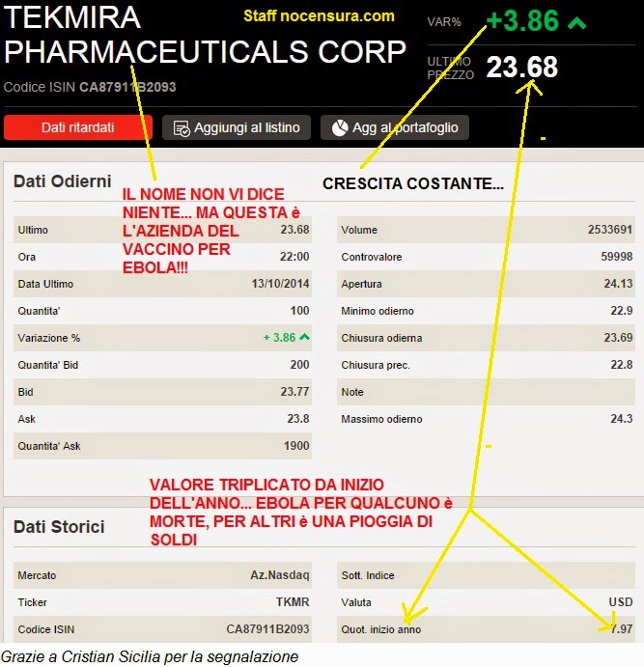Screen dimensions: 644x667
Task: Click the Ultimo prezzo 23.68 figure
Action: tap(522, 68)
